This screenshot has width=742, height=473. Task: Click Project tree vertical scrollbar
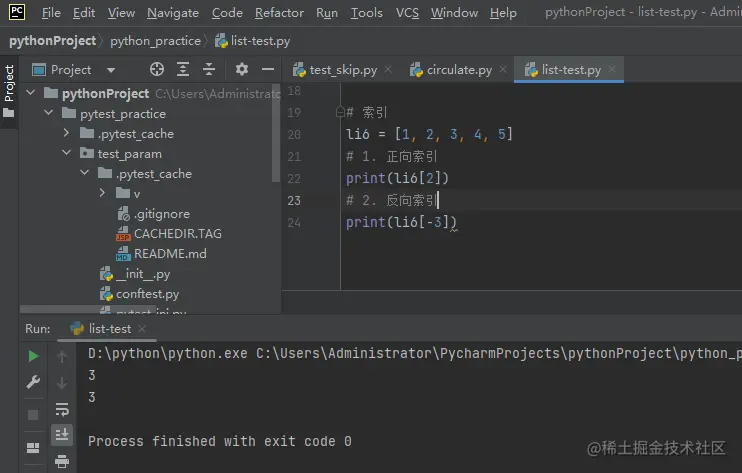point(276,134)
